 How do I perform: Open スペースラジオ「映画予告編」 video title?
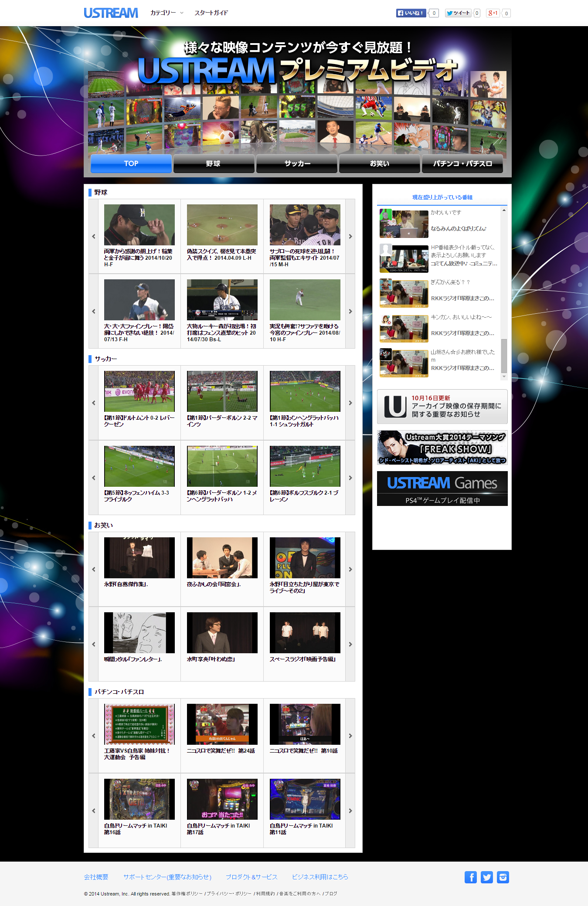coord(302,659)
